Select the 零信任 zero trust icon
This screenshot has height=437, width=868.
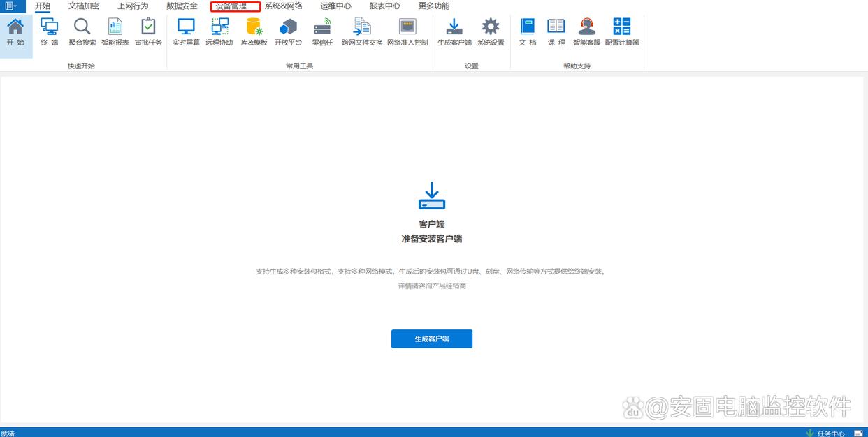coord(322,32)
